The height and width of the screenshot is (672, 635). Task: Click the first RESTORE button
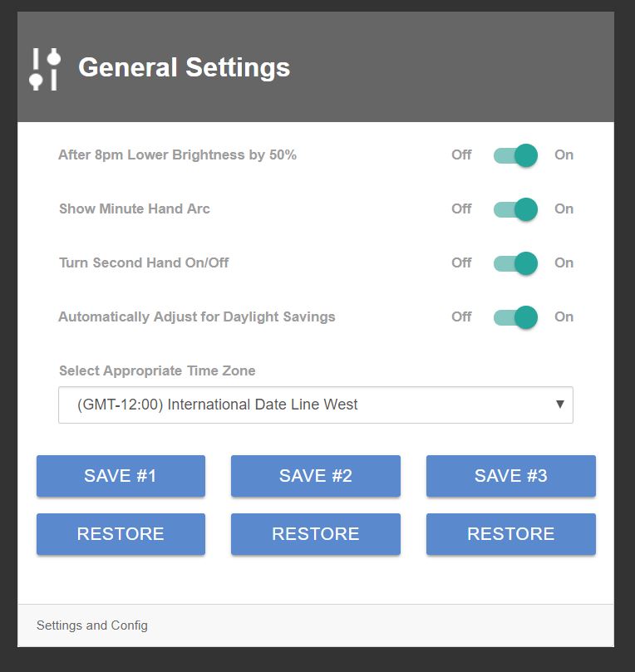[120, 534]
